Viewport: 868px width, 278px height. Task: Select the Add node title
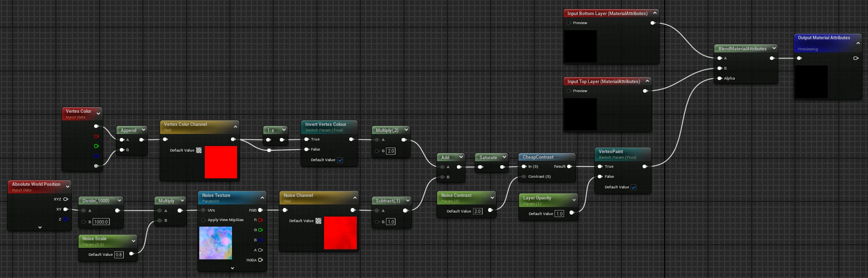pyautogui.click(x=445, y=158)
